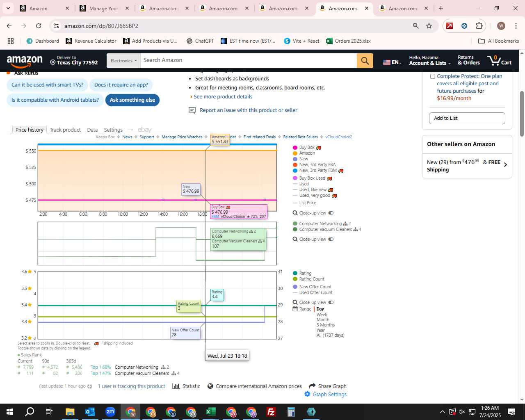Click the Graph Settings gear icon
Screen dimensions: 525x420
(x=307, y=394)
